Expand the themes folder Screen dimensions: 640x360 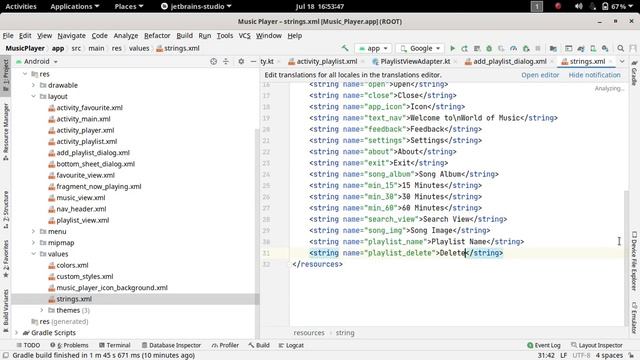coord(42,310)
